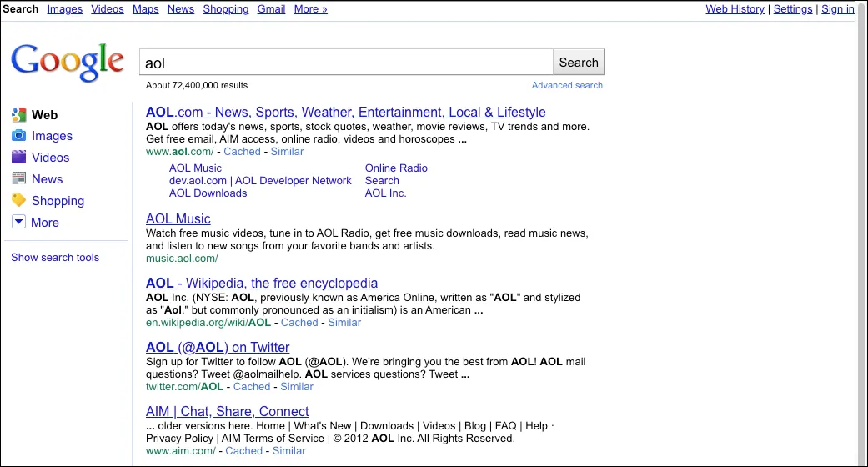Click inside the search box containing aol
The height and width of the screenshot is (467, 868).
click(x=345, y=63)
